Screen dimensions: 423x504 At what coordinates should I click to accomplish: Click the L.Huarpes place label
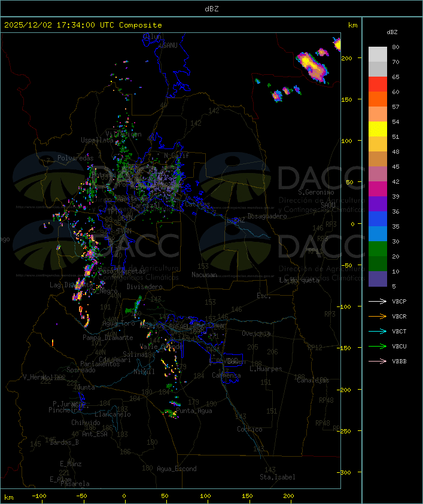pos(266,369)
